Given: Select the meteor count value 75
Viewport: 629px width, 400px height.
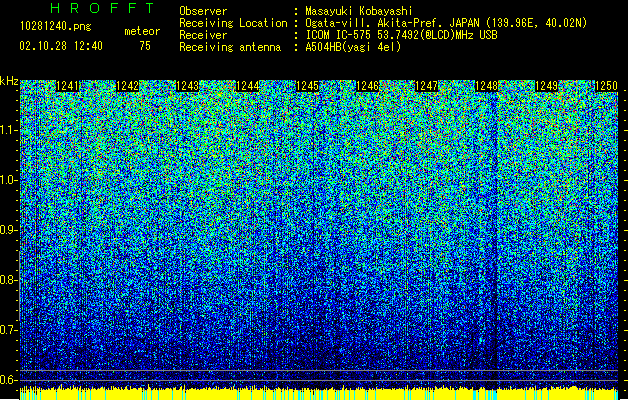Looking at the screenshot, I should click(145, 46).
